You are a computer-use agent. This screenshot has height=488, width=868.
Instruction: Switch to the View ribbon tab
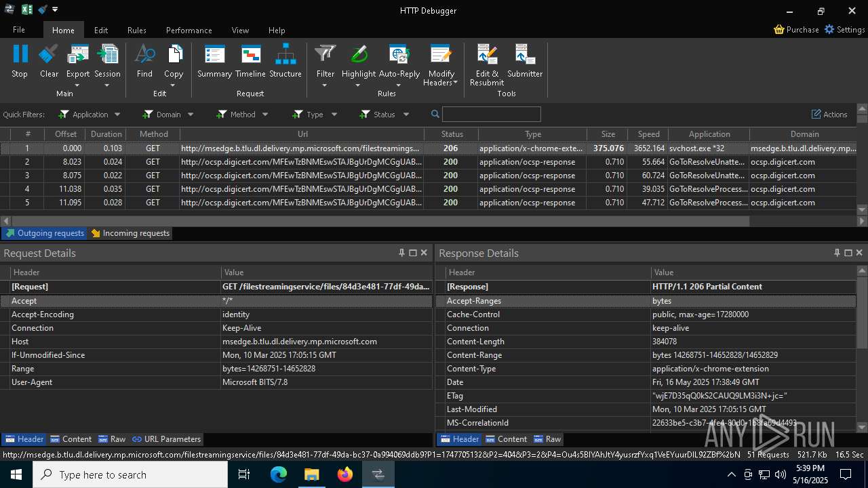point(240,30)
